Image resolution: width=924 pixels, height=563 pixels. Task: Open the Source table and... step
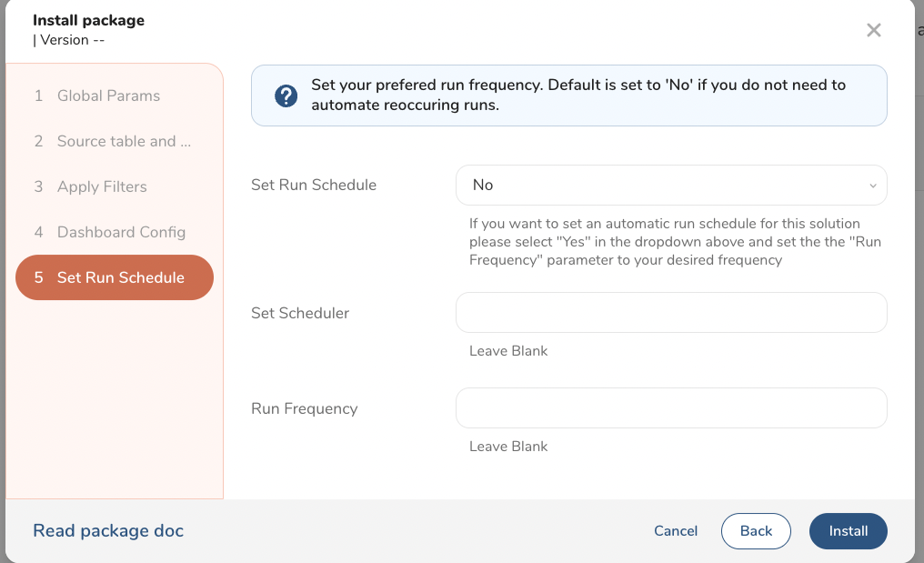tap(124, 141)
